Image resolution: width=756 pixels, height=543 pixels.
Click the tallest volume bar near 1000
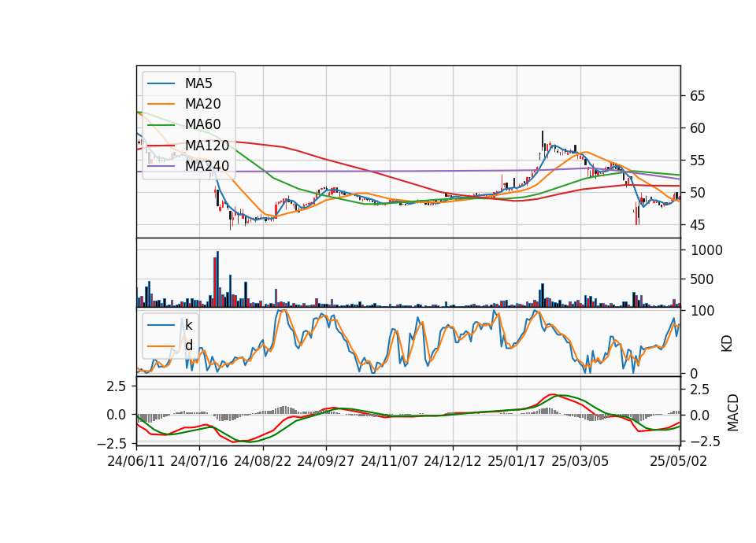(217, 279)
